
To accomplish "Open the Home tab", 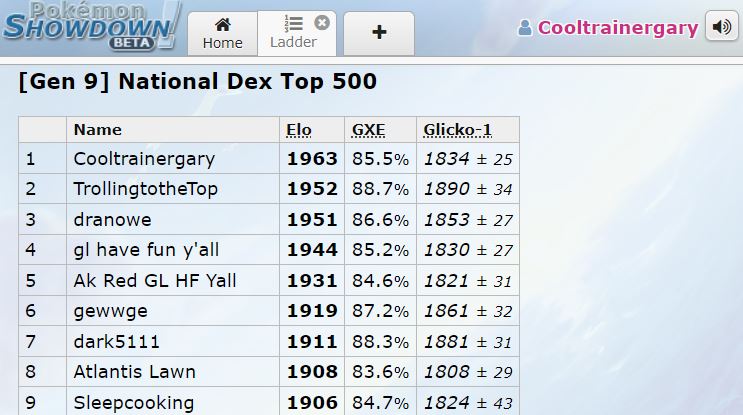I will (x=222, y=34).
